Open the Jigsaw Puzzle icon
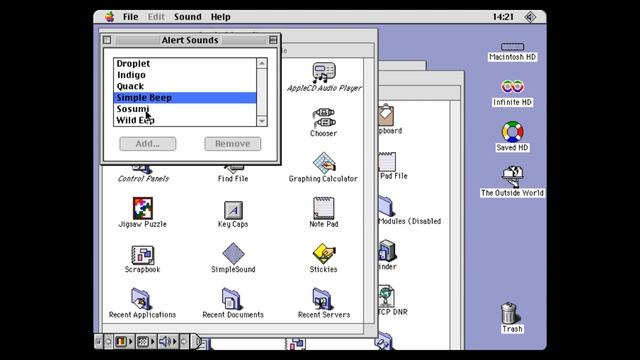The height and width of the screenshot is (360, 640). 142,208
